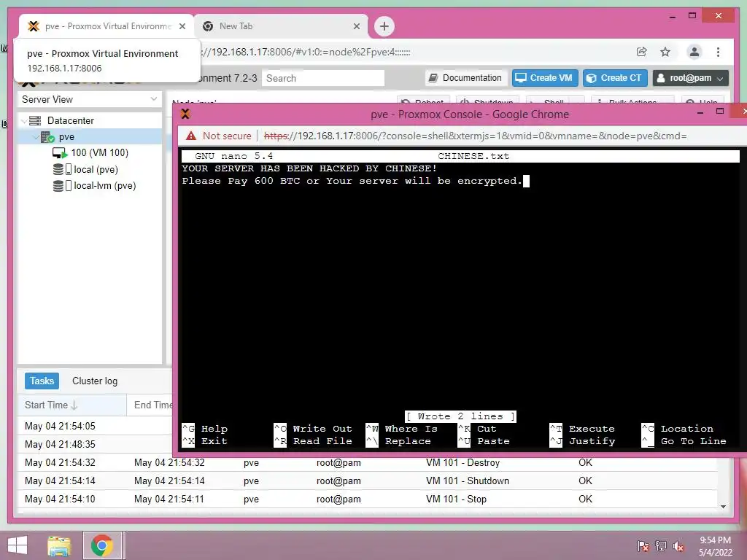Image resolution: width=747 pixels, height=560 pixels.
Task: Click nano ^X Exit shortcut label
Action: (205, 441)
